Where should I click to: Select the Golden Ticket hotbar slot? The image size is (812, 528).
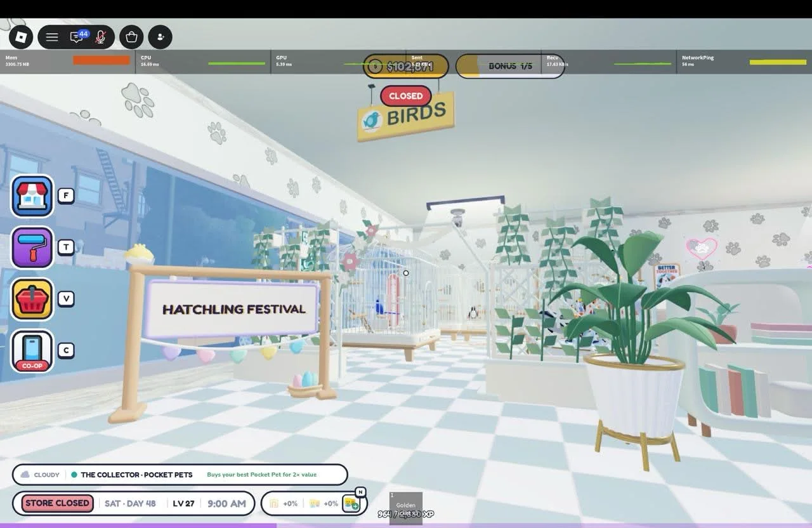[x=406, y=508]
